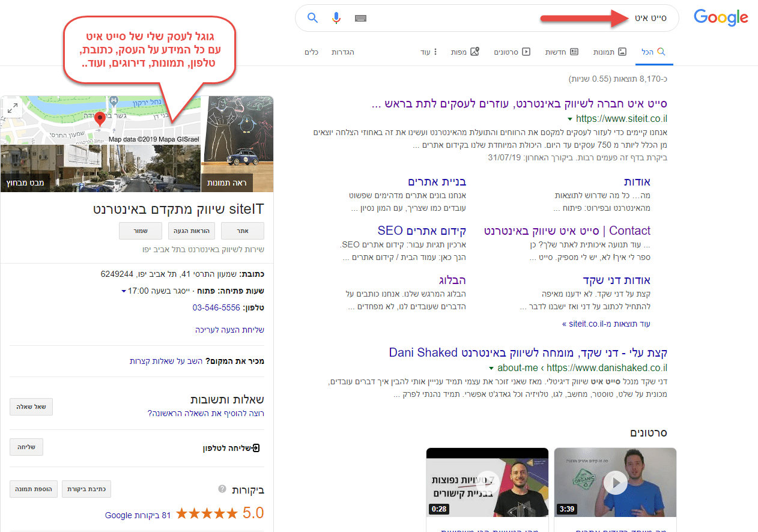Click the שליחה send button
The height and width of the screenshot is (532, 758).
[26, 447]
